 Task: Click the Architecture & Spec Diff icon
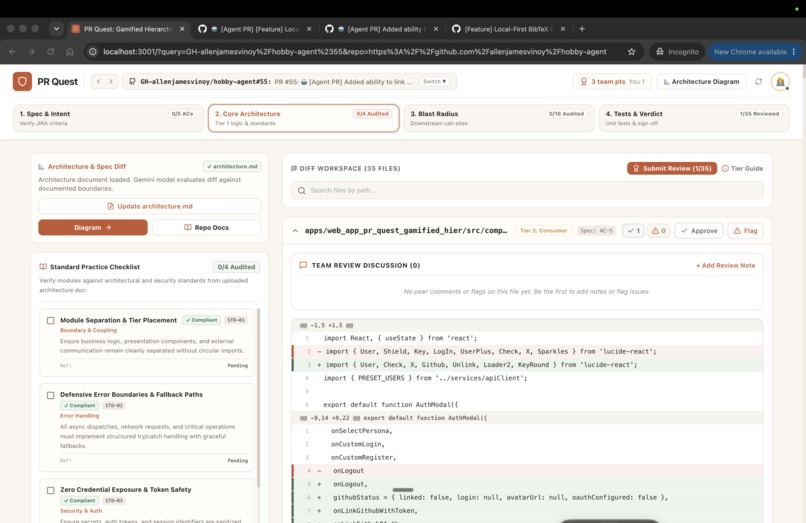pos(41,167)
